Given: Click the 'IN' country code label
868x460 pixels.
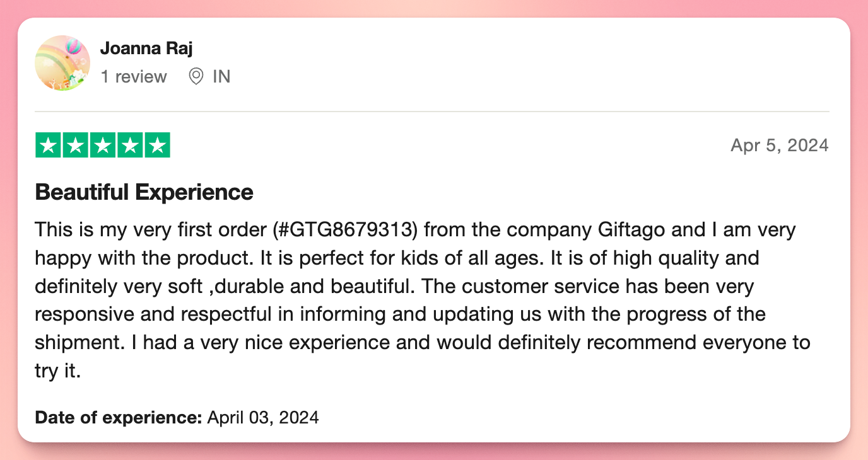Looking at the screenshot, I should [x=221, y=77].
